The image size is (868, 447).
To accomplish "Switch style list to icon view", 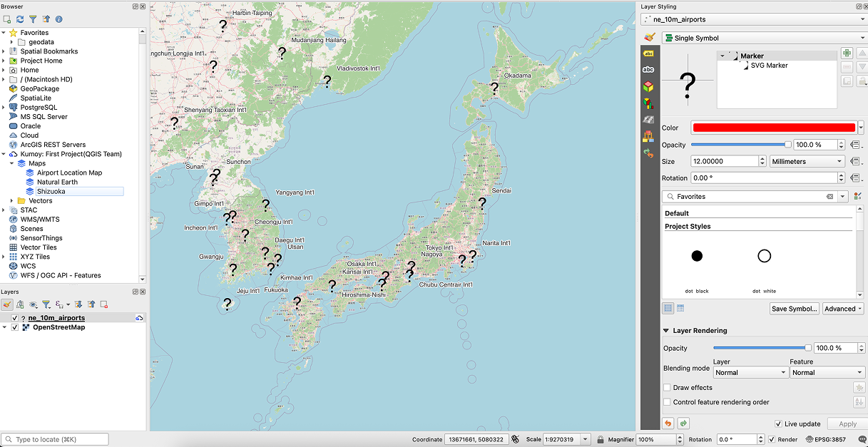I will coord(668,308).
